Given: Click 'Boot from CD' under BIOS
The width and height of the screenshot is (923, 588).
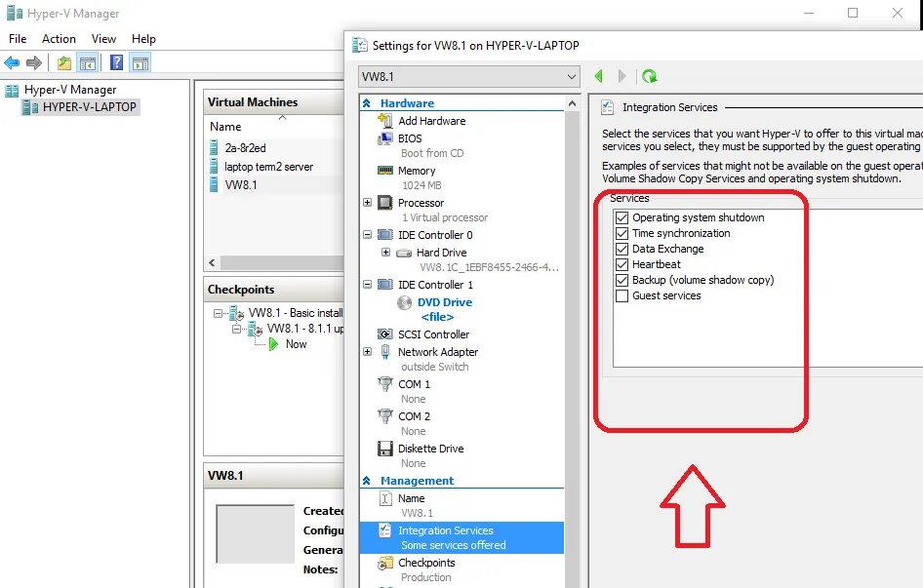Looking at the screenshot, I should (432, 153).
